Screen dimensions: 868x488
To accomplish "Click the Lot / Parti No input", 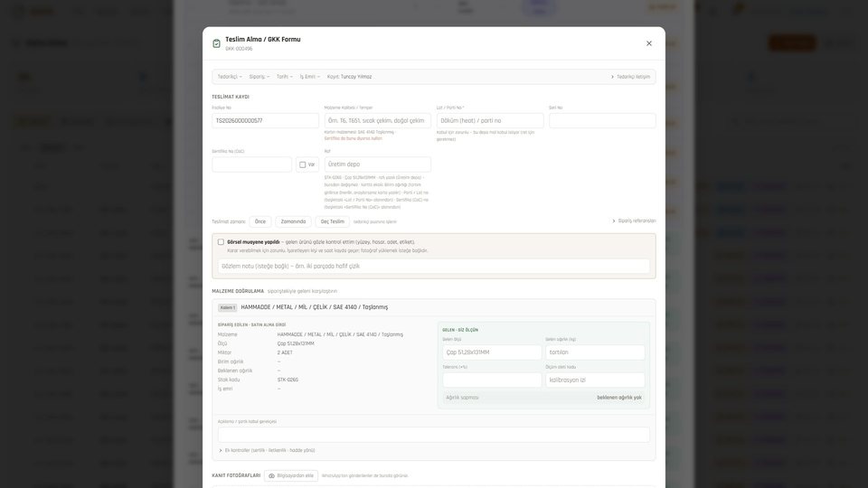I will [490, 120].
